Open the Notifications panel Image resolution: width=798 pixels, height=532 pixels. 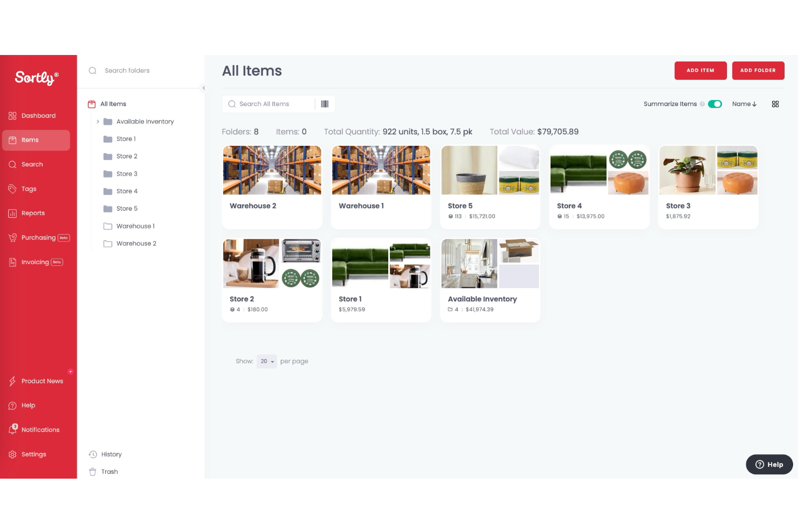(x=40, y=430)
